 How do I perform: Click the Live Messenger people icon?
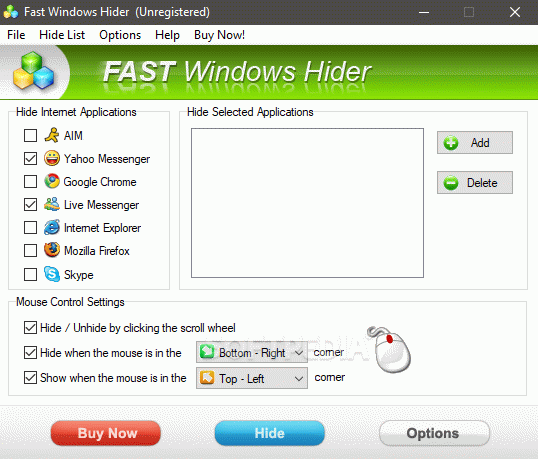tap(52, 204)
